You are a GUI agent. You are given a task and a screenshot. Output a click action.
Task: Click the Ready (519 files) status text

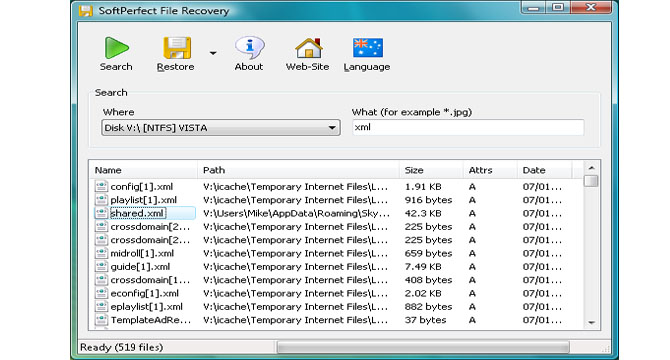(122, 347)
